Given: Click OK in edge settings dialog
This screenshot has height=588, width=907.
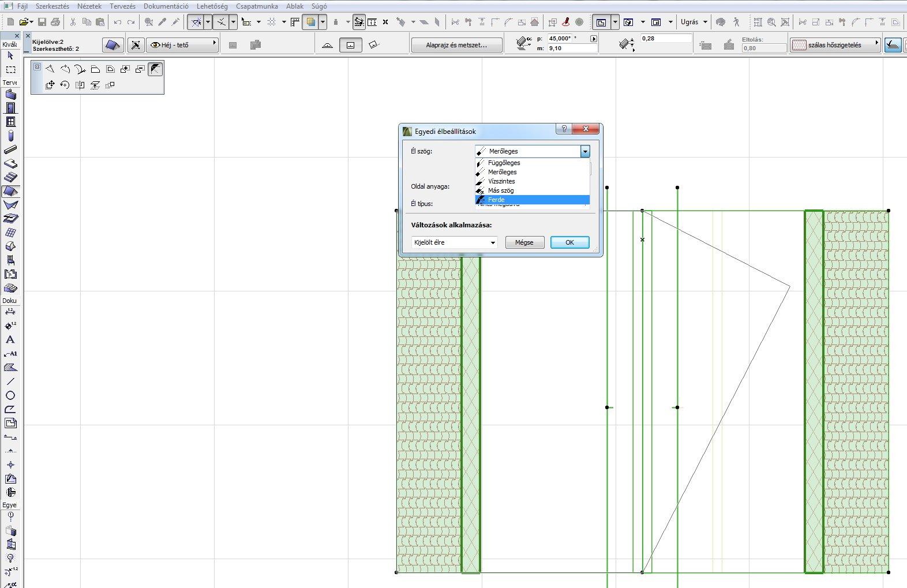Looking at the screenshot, I should [x=569, y=242].
